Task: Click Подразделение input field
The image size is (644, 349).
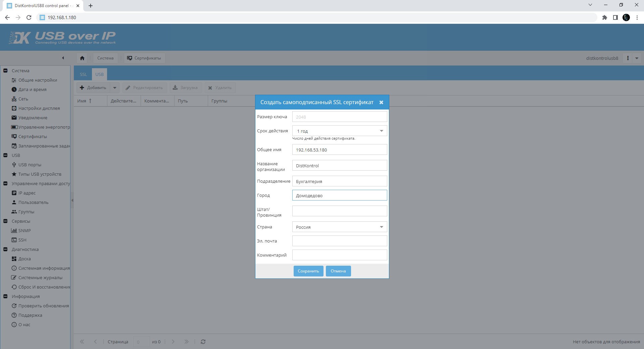Action: tap(340, 181)
